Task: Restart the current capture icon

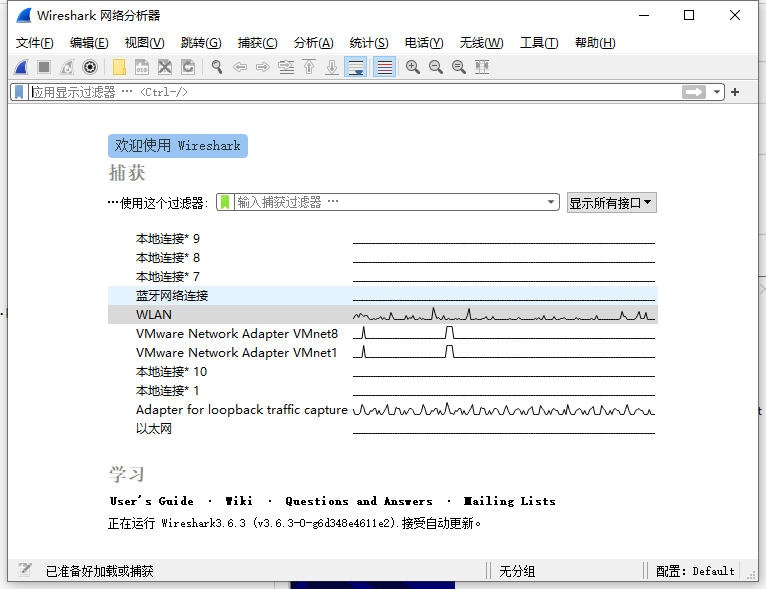Action: click(67, 67)
